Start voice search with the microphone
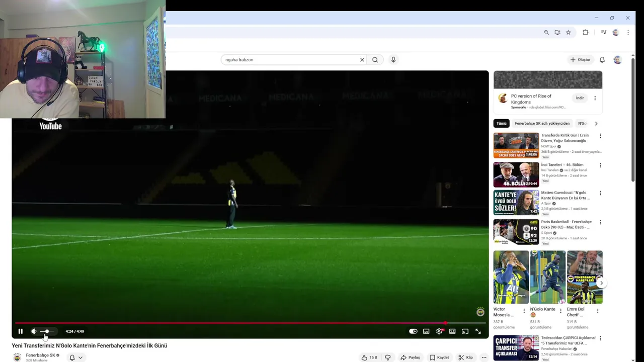Image resolution: width=644 pixels, height=362 pixels. pyautogui.click(x=393, y=60)
